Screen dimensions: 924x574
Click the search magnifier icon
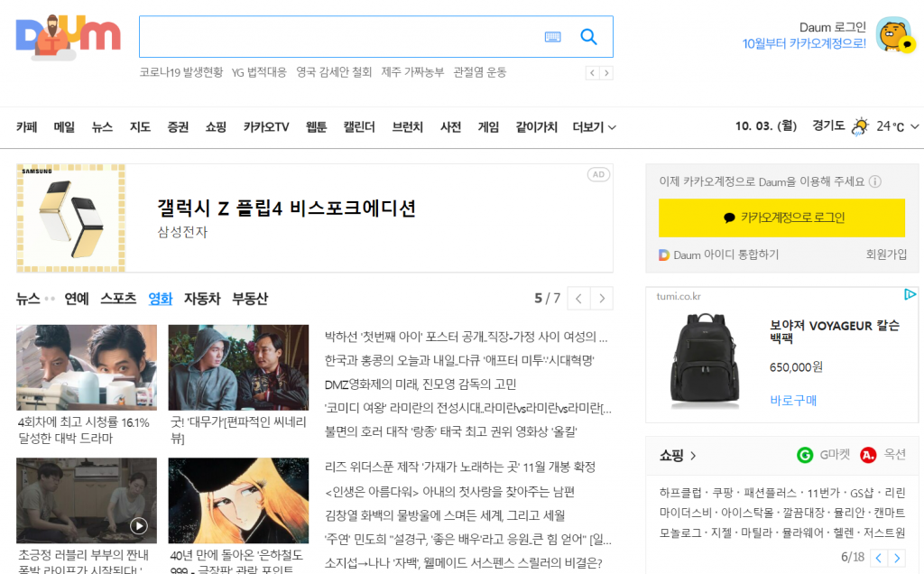click(x=588, y=36)
